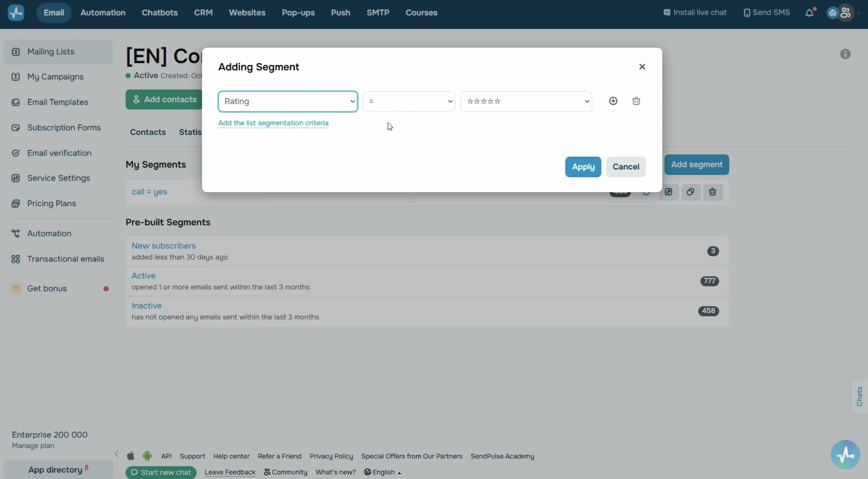Click Send SMS in the header
Viewport: 868px width, 479px height.
click(766, 13)
